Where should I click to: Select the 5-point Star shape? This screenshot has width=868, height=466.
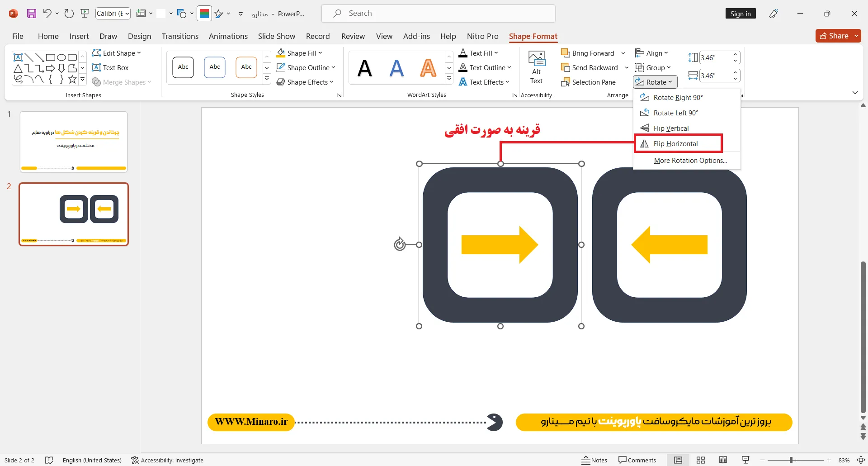tap(72, 79)
